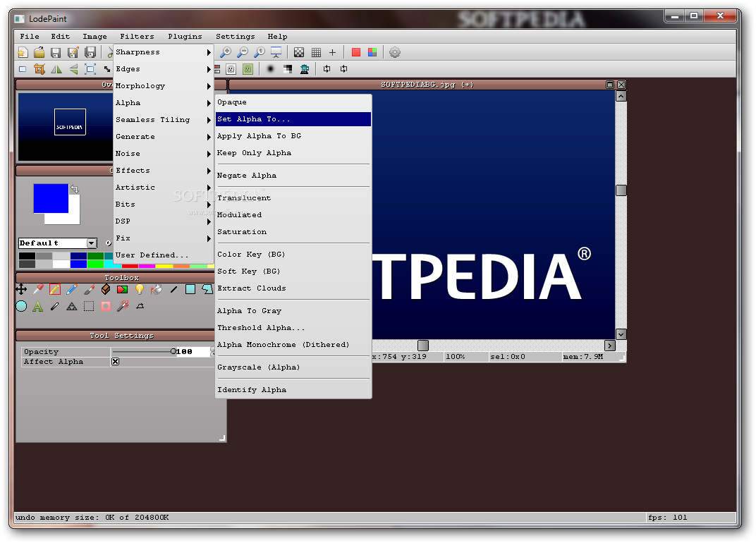Image resolution: width=756 pixels, height=543 pixels.
Task: Click the Flip Vertical triangles icon
Action: [73, 69]
